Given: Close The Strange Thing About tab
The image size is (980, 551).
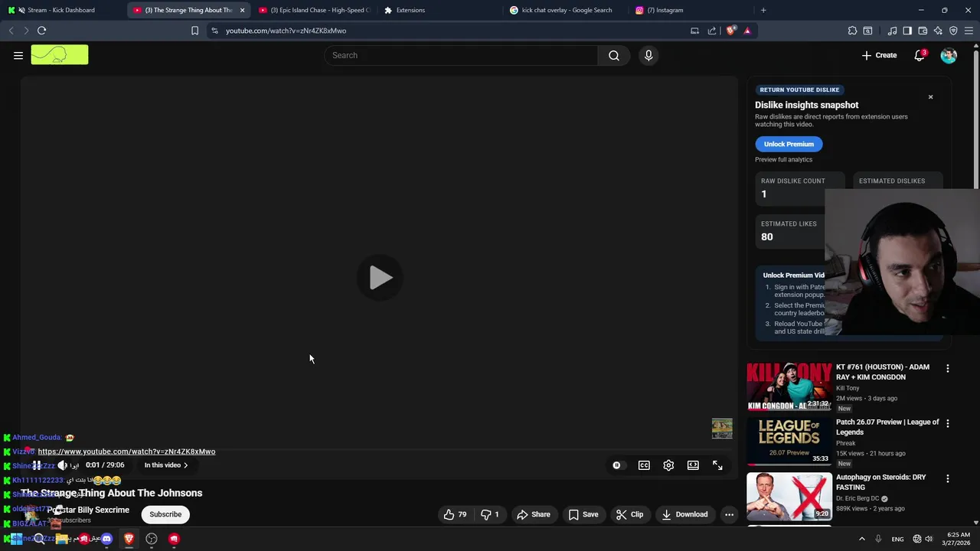Looking at the screenshot, I should pos(242,10).
